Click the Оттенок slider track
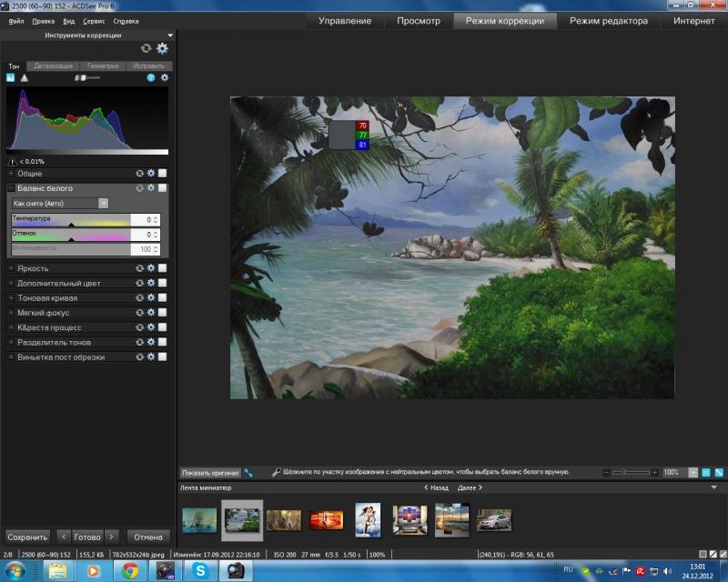 72,235
